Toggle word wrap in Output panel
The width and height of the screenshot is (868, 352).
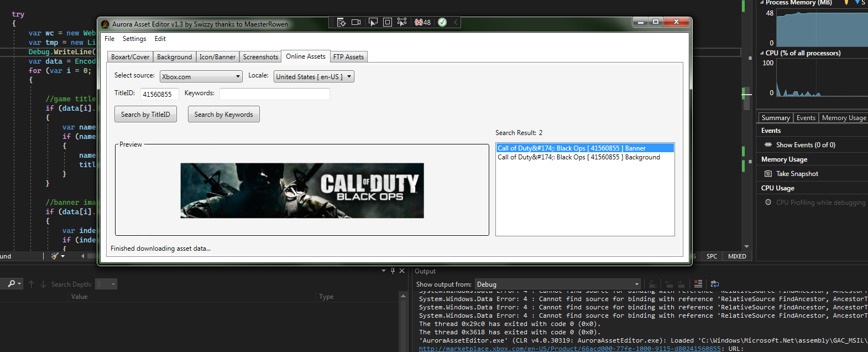point(715,283)
